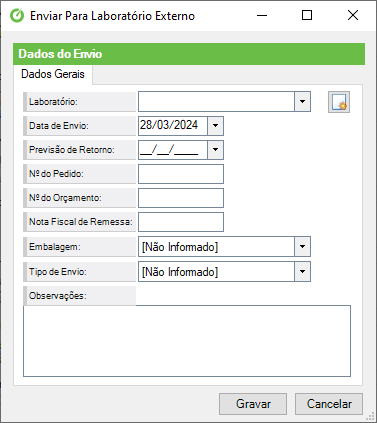Screen dimensions: 377x423
Task: Close the Enviar Para Laboratório Externo window
Action: tap(353, 15)
